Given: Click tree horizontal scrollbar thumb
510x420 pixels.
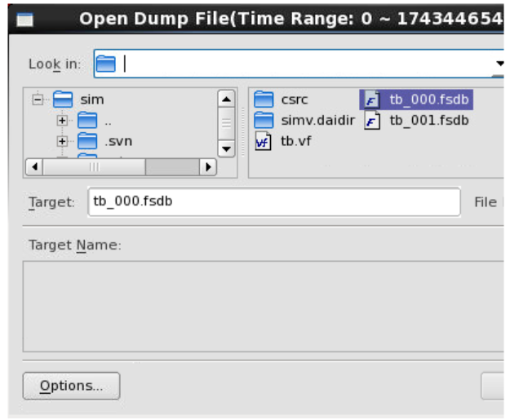Looking at the screenshot, I should coord(95,167).
